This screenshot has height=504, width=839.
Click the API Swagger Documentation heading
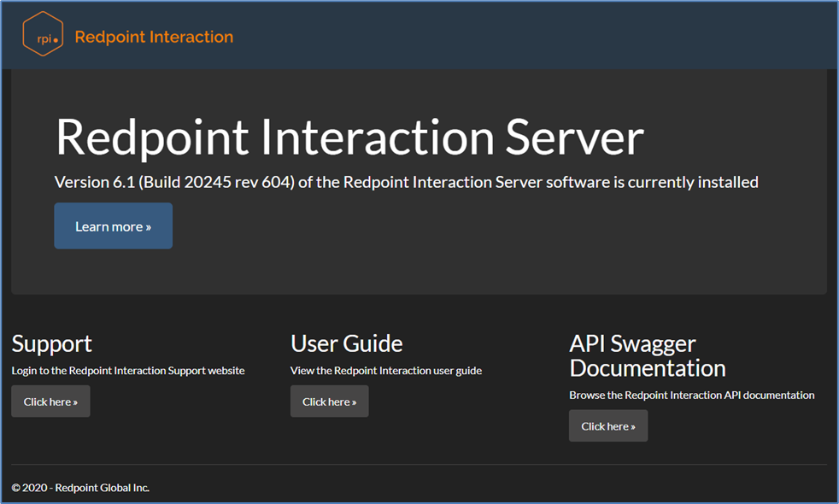(647, 355)
